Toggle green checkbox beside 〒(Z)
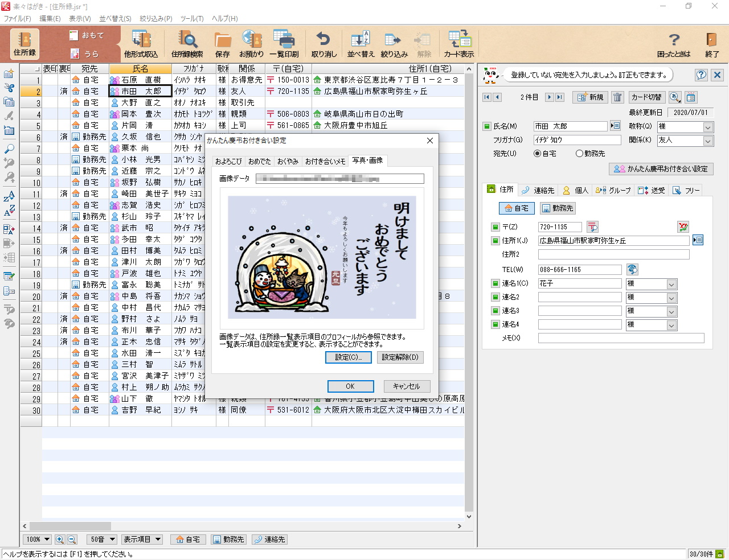This screenshot has height=560, width=729. point(495,227)
